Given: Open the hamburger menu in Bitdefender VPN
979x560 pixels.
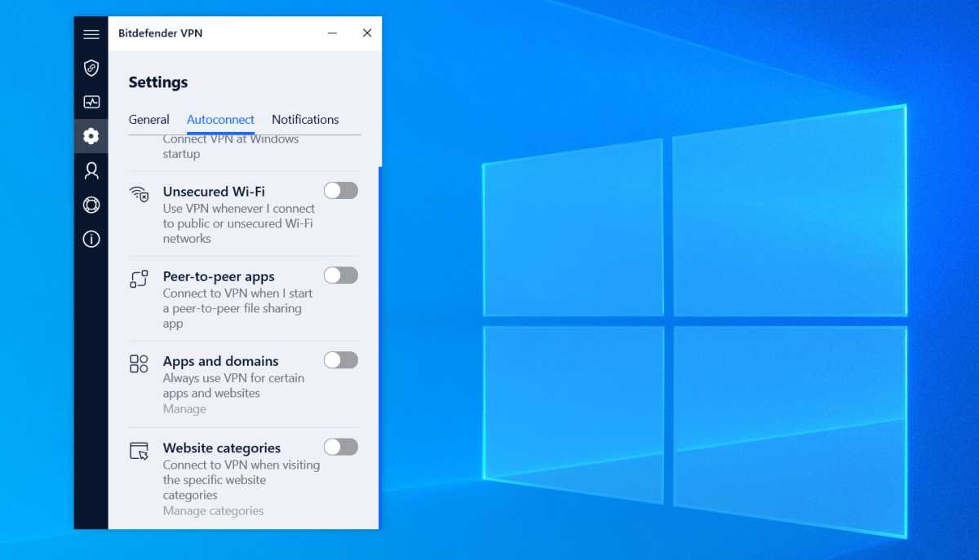Looking at the screenshot, I should pos(91,34).
